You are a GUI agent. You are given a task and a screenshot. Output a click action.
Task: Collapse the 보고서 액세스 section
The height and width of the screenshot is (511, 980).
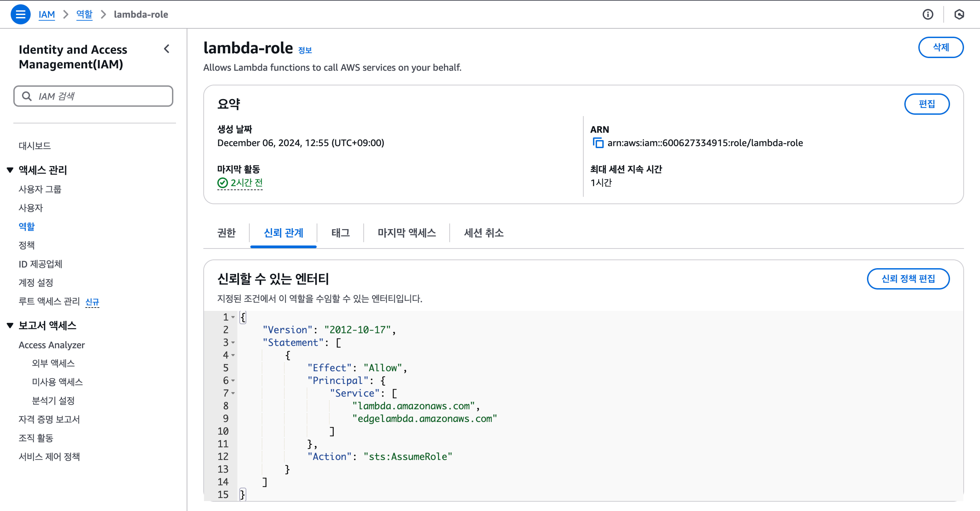tap(10, 325)
